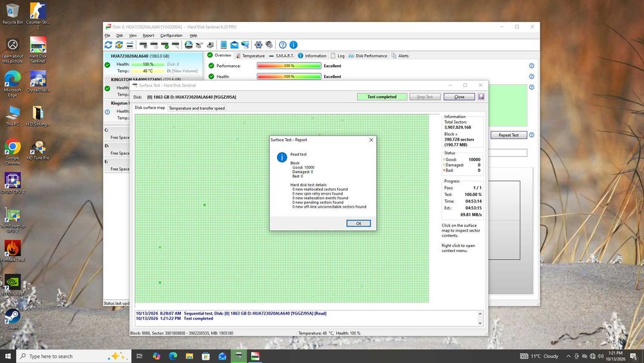Click the question mark help toolbar icon
Viewport: 644px width, 363px height.
(283, 44)
